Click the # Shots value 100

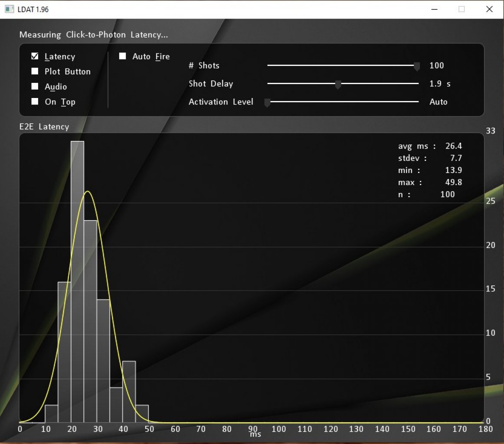pyautogui.click(x=436, y=65)
